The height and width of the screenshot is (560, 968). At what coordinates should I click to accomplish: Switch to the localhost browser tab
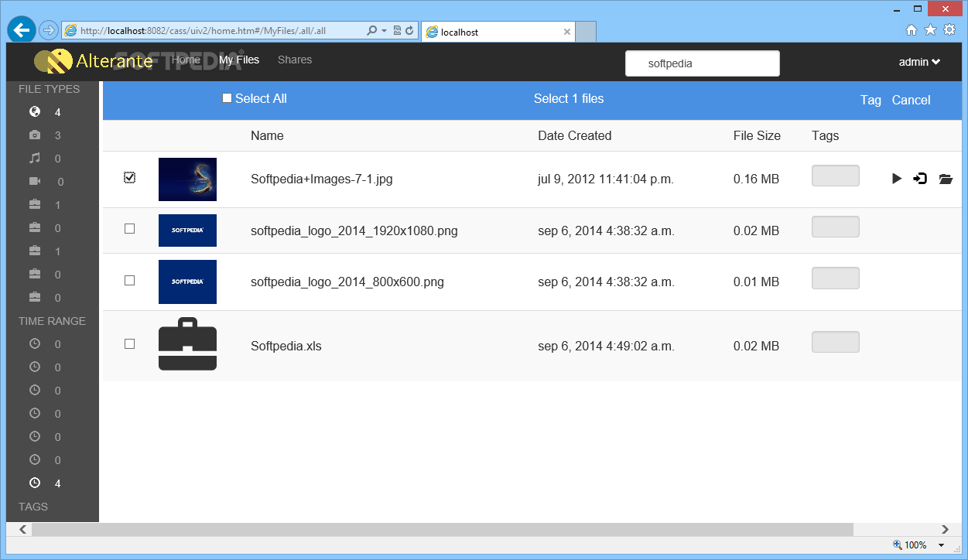pos(498,32)
